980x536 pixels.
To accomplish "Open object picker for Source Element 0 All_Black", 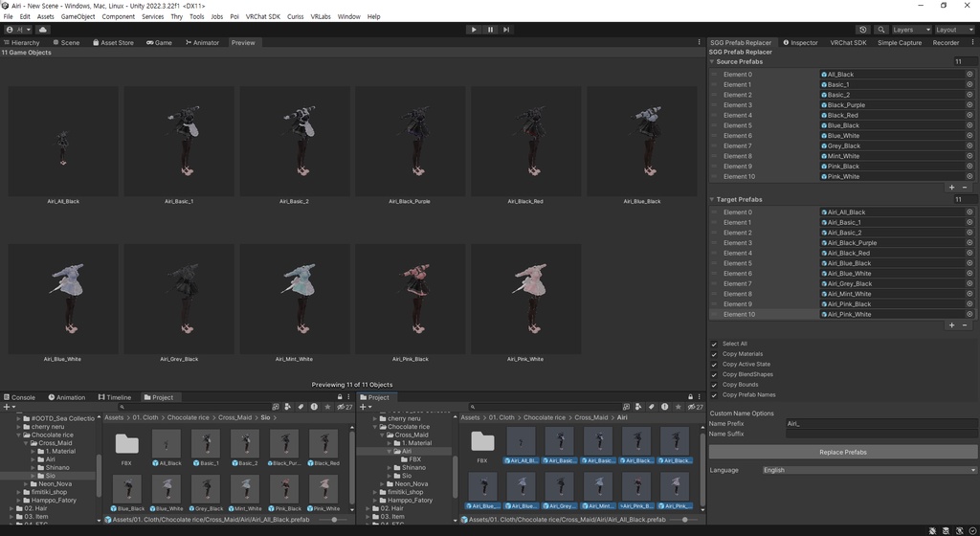I will (x=969, y=75).
